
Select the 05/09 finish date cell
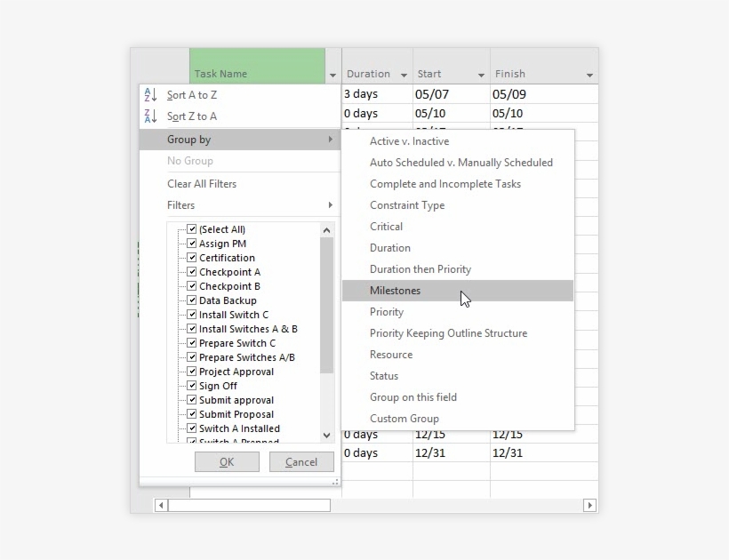(x=544, y=94)
